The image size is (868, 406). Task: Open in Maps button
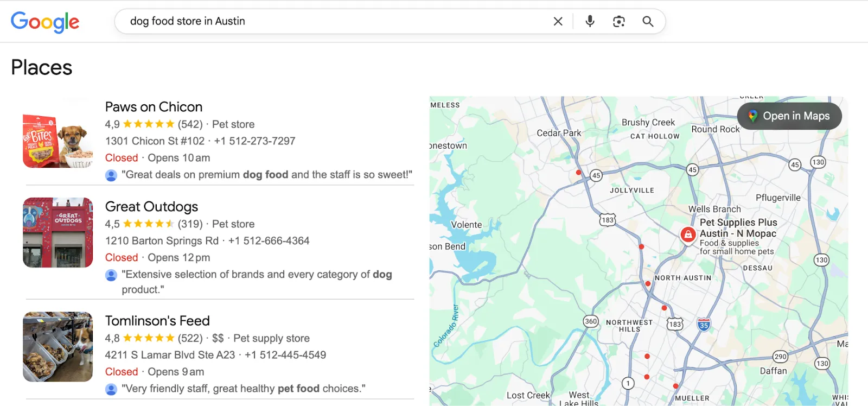tap(789, 116)
